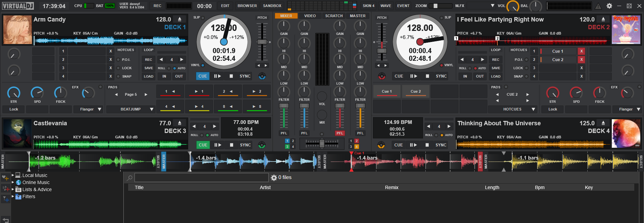This screenshot has height=223, width=644.
Task: Click the top bar REC button
Action: pos(157,6)
